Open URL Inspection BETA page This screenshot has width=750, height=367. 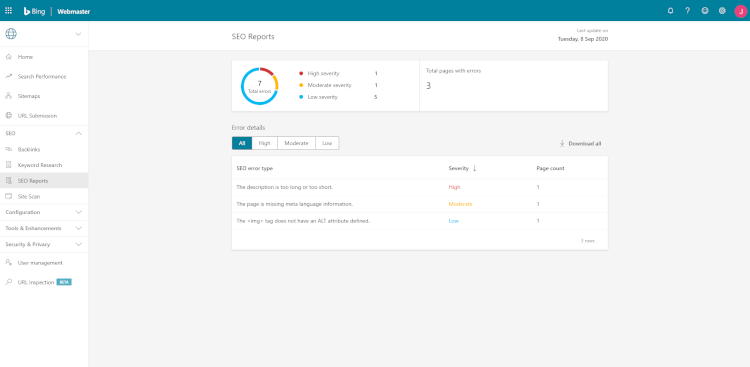(x=44, y=282)
